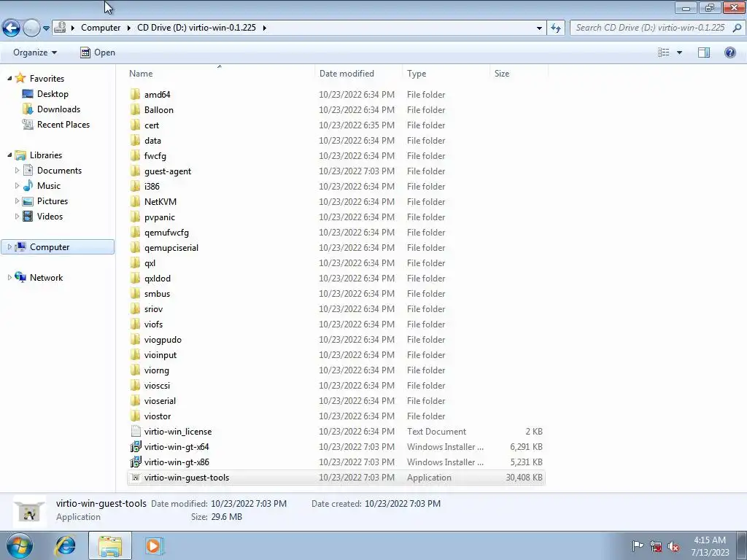Select virtio-win-guest-tools application icon
This screenshot has height=560, width=747.
pyautogui.click(x=136, y=477)
